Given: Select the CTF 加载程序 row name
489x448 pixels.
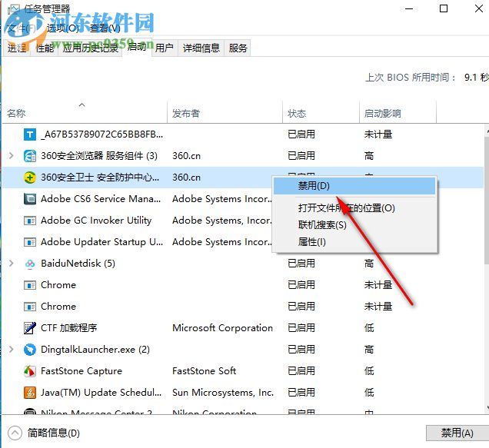Looking at the screenshot, I should [x=69, y=328].
